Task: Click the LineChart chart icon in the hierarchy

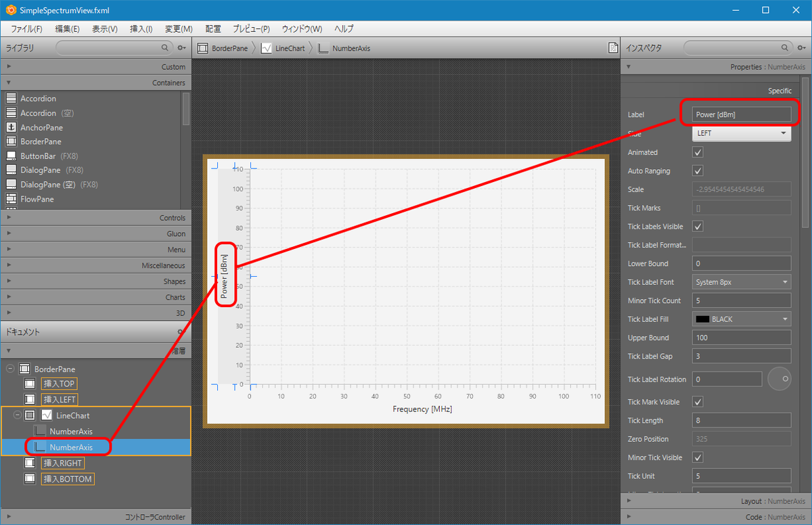Action: 47,415
